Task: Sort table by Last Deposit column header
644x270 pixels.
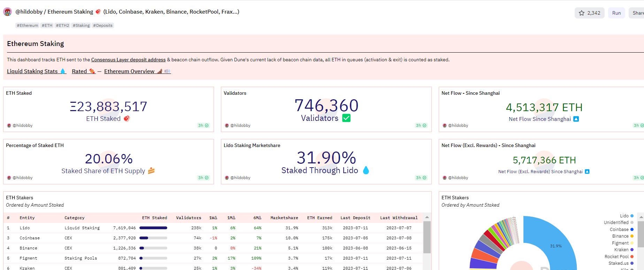Action: coord(355,218)
